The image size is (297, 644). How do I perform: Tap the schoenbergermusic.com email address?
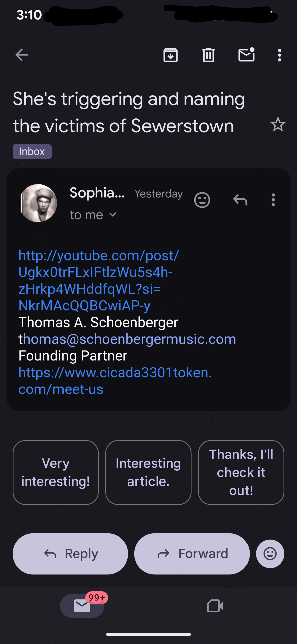click(x=131, y=339)
